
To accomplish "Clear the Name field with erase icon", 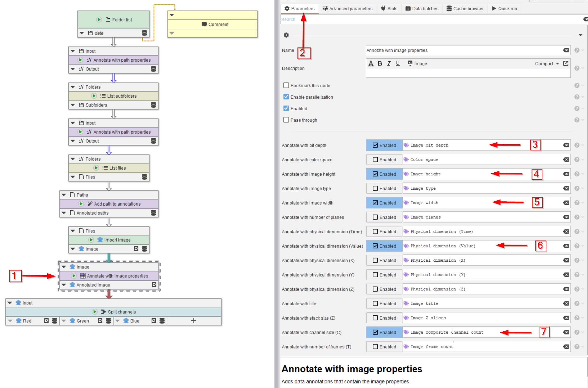I will (566, 50).
